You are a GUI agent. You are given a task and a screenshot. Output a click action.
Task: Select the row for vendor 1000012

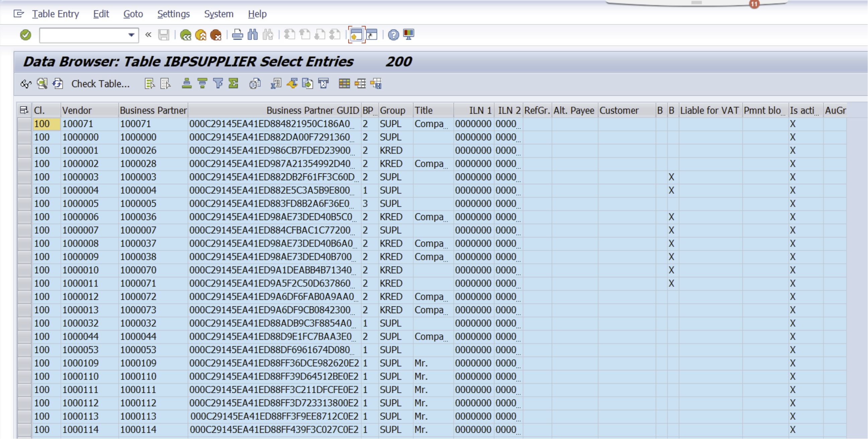24,297
